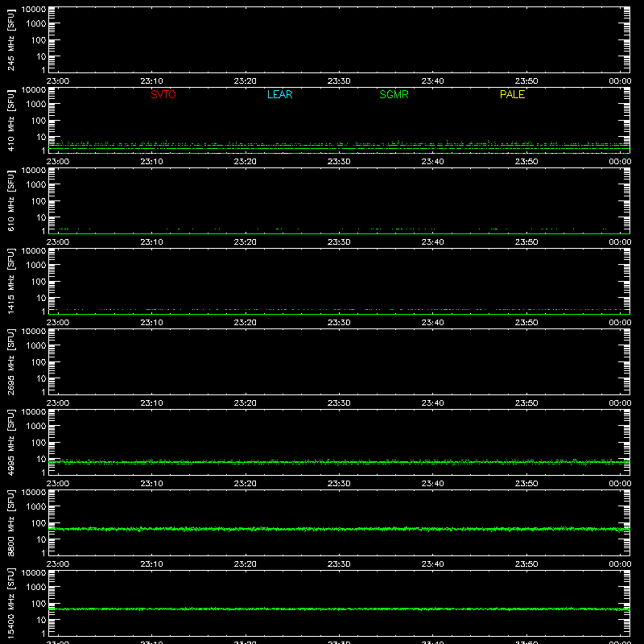
Task: Select the 8800 MHz [SFU] axis label
Action: coord(10,522)
